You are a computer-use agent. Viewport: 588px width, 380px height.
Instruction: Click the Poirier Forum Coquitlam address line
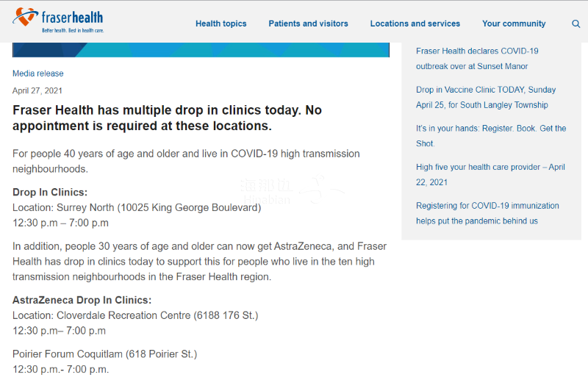tap(104, 354)
